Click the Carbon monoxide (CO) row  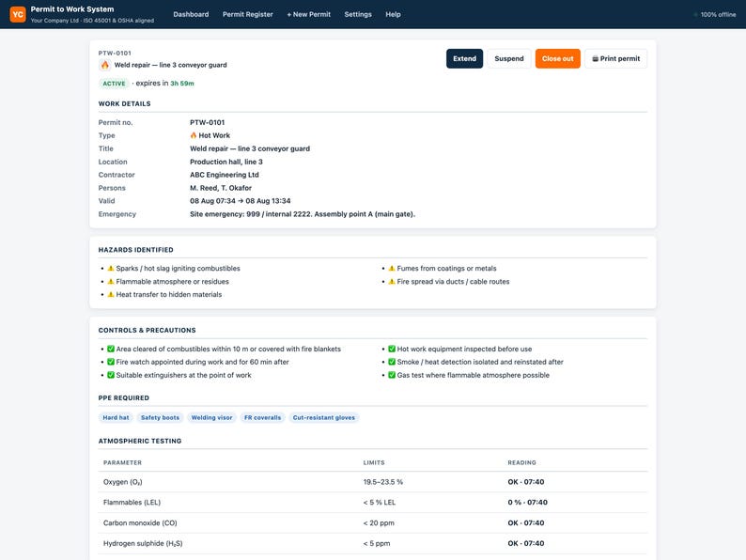[x=372, y=523]
